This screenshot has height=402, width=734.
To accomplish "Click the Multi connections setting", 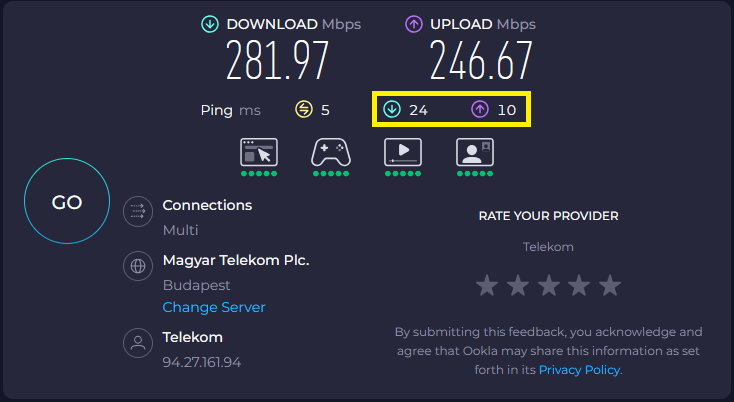I will click(181, 230).
